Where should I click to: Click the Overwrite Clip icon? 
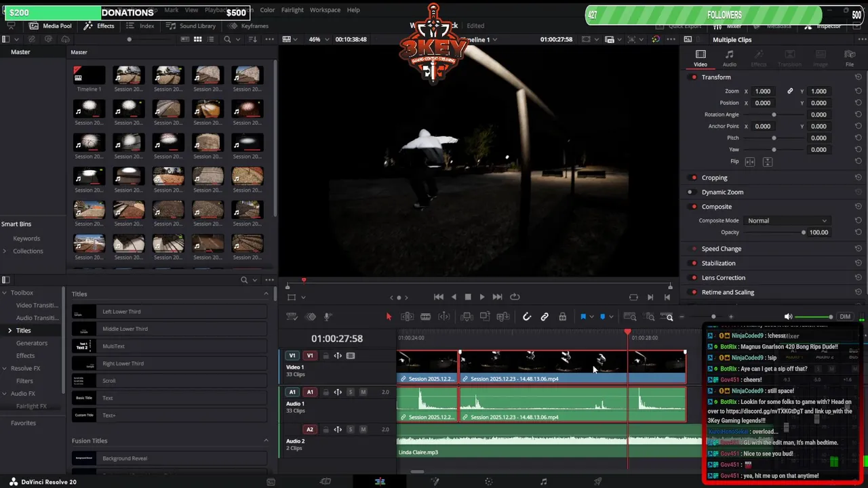point(485,317)
